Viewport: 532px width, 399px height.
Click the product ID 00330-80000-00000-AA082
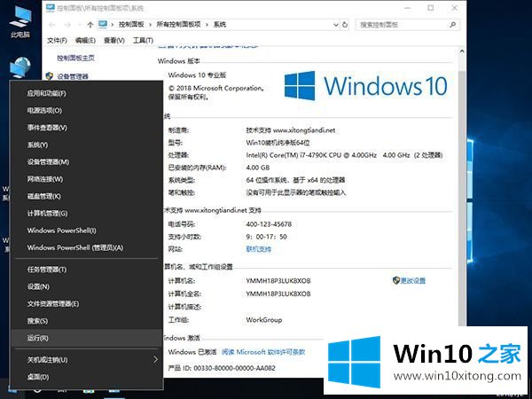point(234,368)
